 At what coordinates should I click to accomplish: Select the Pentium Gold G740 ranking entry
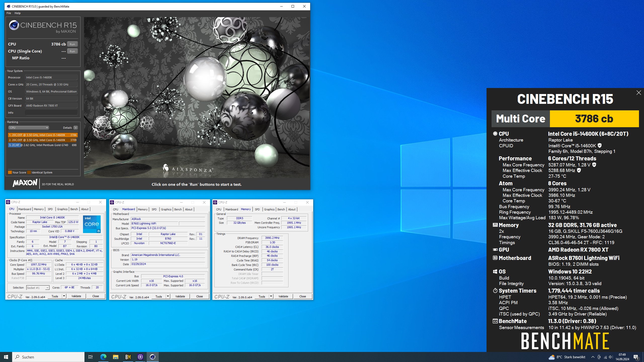43,145
